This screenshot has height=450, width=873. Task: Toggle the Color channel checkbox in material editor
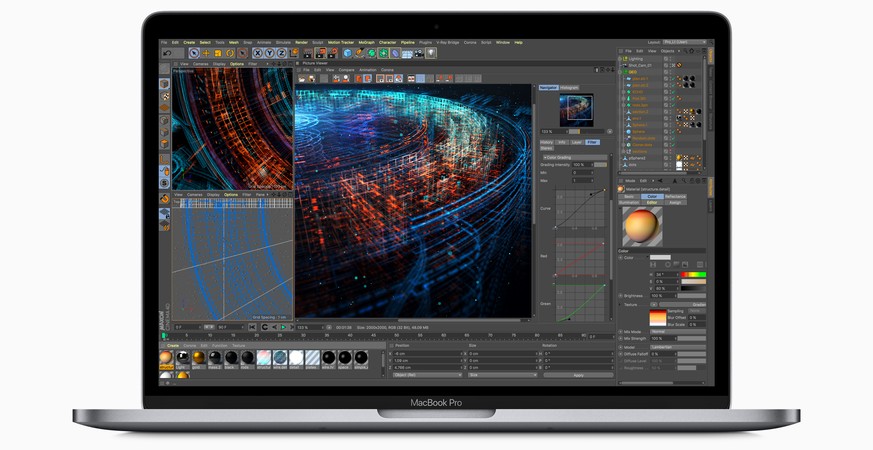click(x=620, y=258)
